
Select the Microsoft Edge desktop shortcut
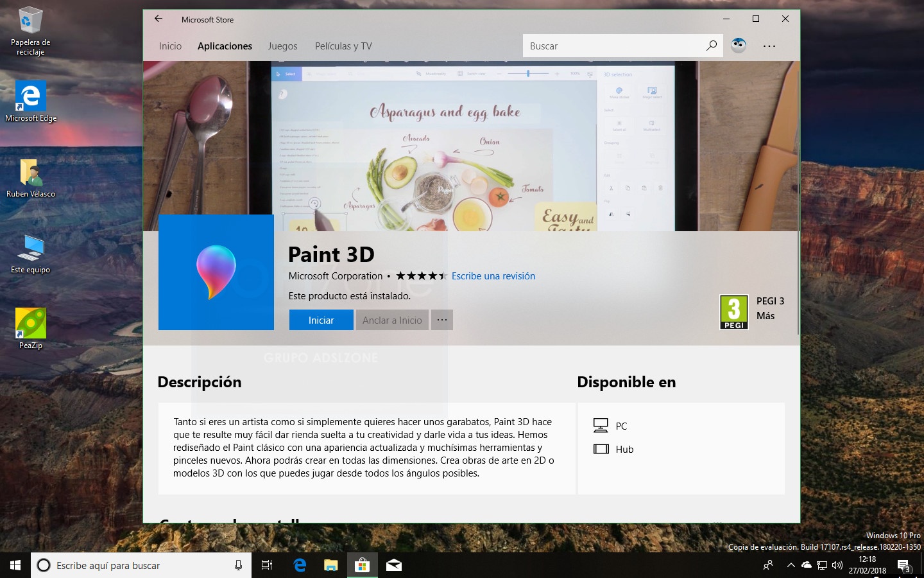pos(31,101)
